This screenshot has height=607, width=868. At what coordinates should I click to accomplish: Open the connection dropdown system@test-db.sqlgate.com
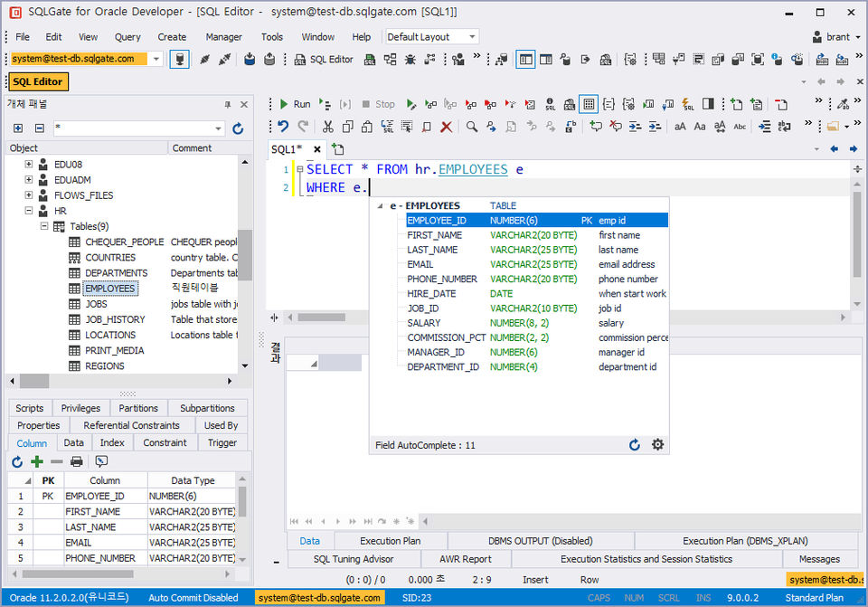[x=156, y=59]
